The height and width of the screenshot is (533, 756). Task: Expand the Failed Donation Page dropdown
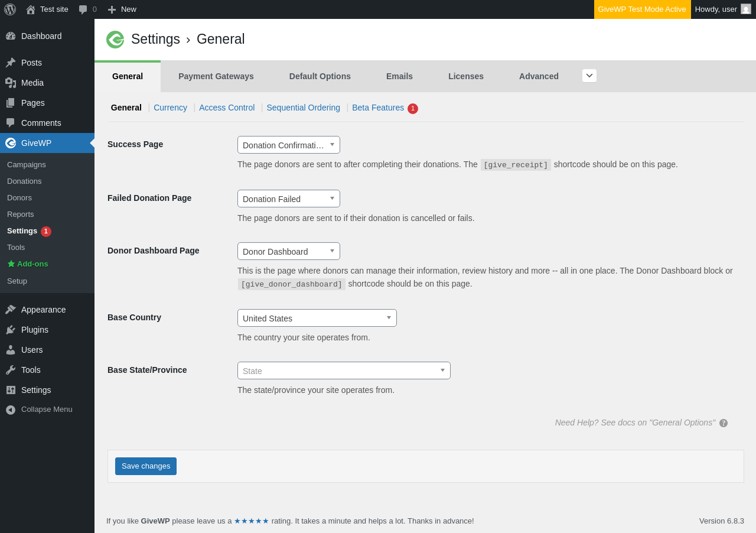click(288, 199)
